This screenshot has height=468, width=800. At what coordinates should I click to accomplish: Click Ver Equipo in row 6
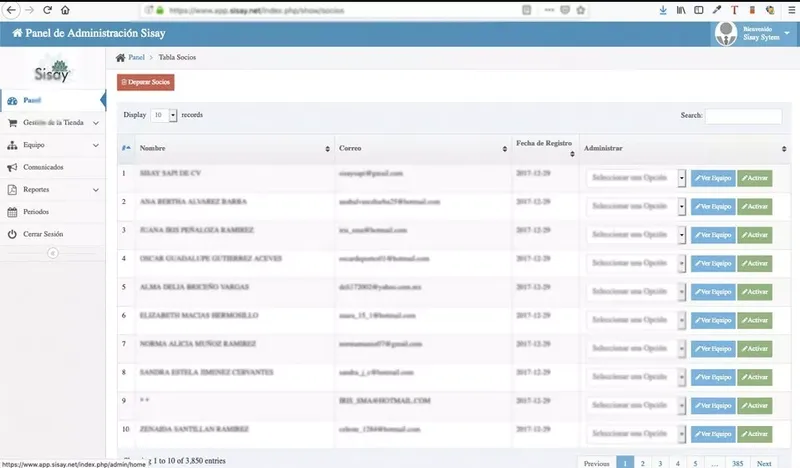point(713,321)
